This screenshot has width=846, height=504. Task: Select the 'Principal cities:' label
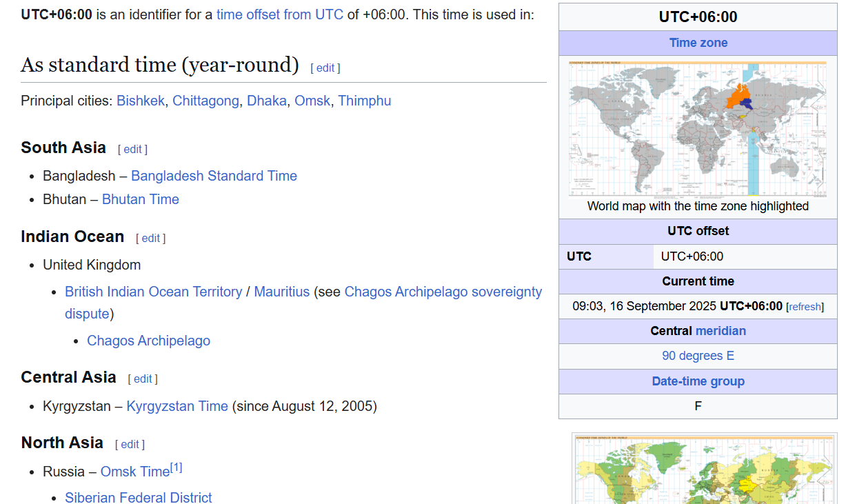[x=67, y=101]
